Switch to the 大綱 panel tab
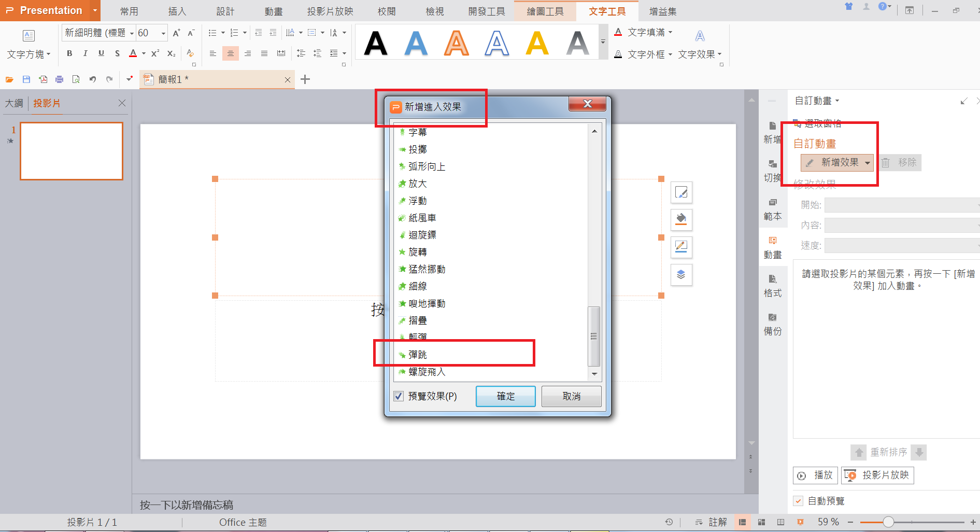 click(14, 103)
